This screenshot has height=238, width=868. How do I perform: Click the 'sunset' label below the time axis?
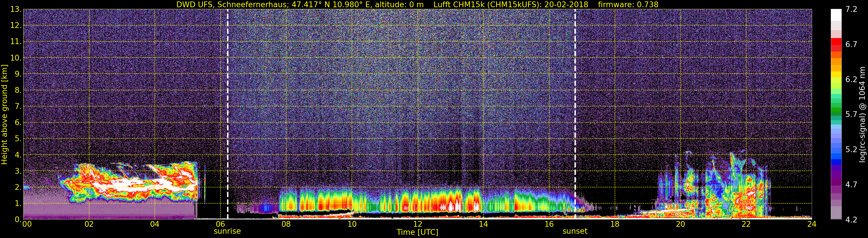[x=575, y=231]
